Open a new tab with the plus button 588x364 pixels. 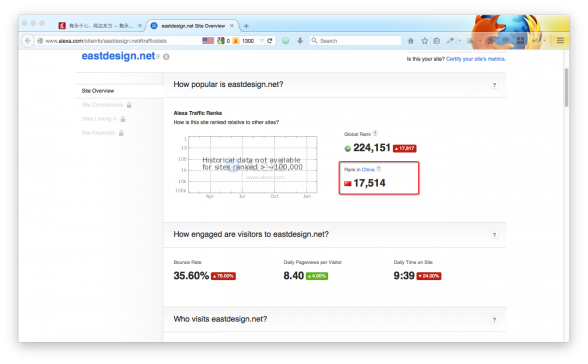point(246,26)
